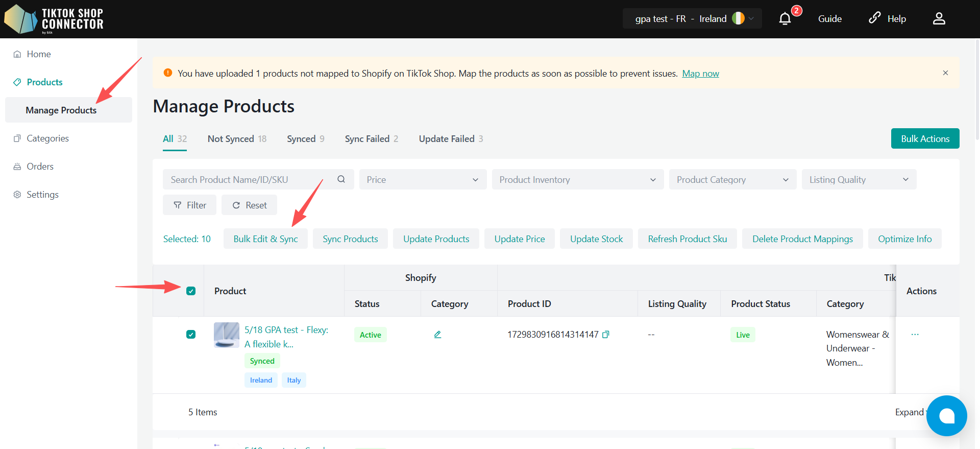Expand the Listing Quality dropdown

[859, 179]
